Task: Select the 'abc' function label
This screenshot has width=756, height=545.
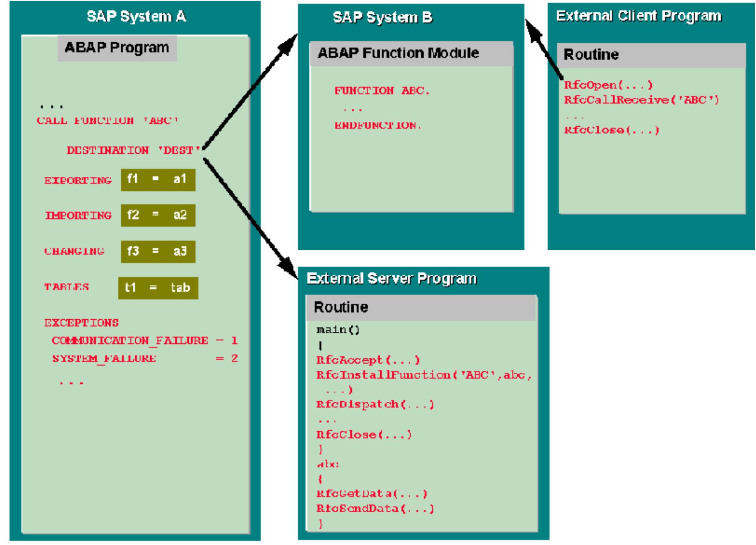Action: coord(328,464)
